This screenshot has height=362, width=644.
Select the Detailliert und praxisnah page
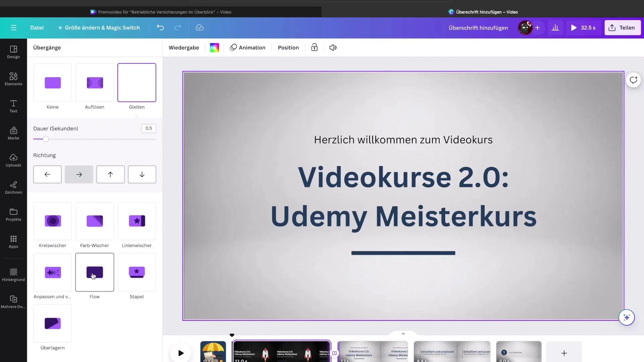click(x=452, y=352)
